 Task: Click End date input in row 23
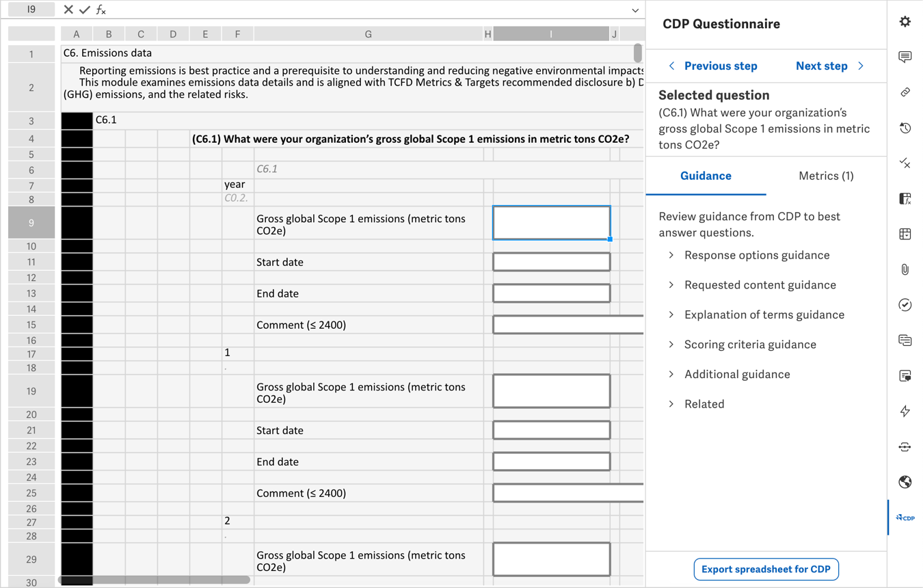(x=551, y=462)
